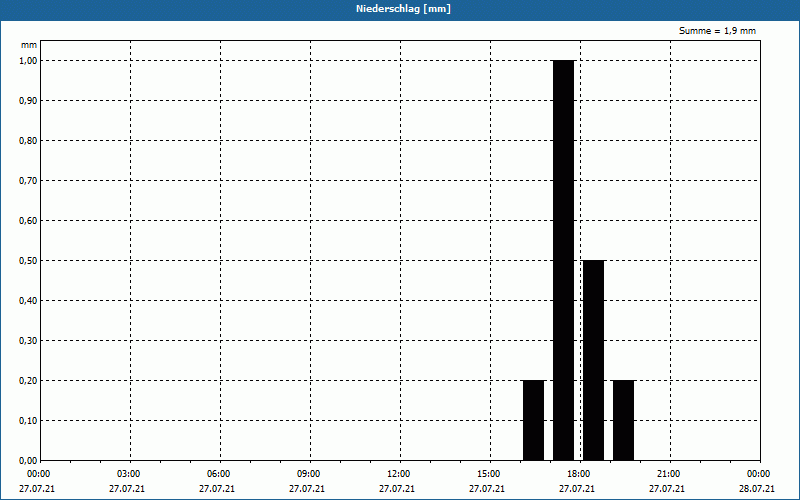800x500 pixels.
Task: Click the '27.07.21' date under 12:00
Action: [x=396, y=489]
